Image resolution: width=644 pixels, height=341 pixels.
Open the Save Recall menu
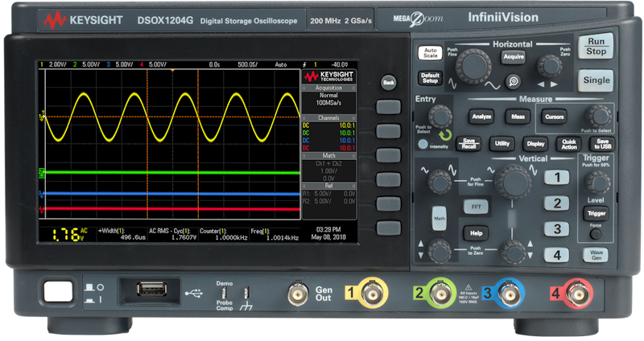[x=469, y=144]
